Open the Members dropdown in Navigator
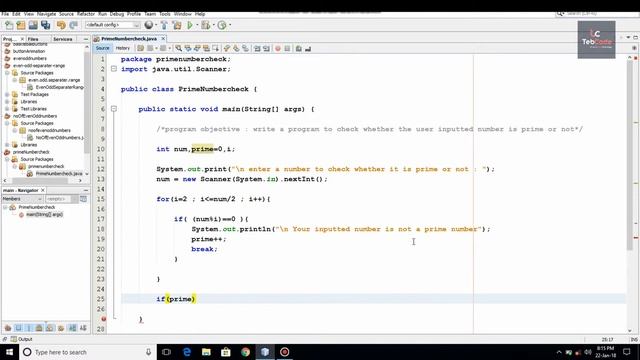The height and width of the screenshot is (360, 640). click(x=22, y=199)
